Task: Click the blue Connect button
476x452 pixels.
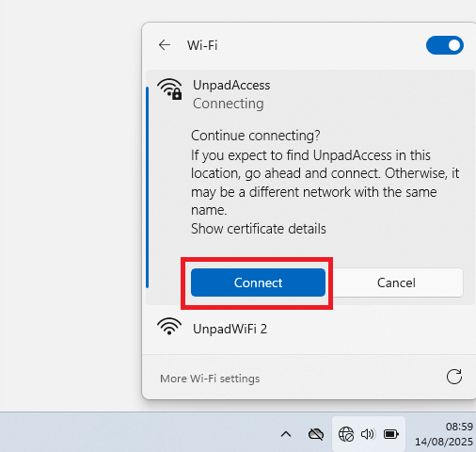Action: click(258, 282)
